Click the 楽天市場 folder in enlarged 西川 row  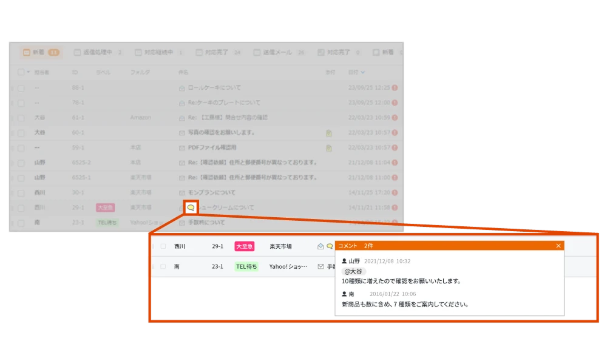(x=280, y=246)
